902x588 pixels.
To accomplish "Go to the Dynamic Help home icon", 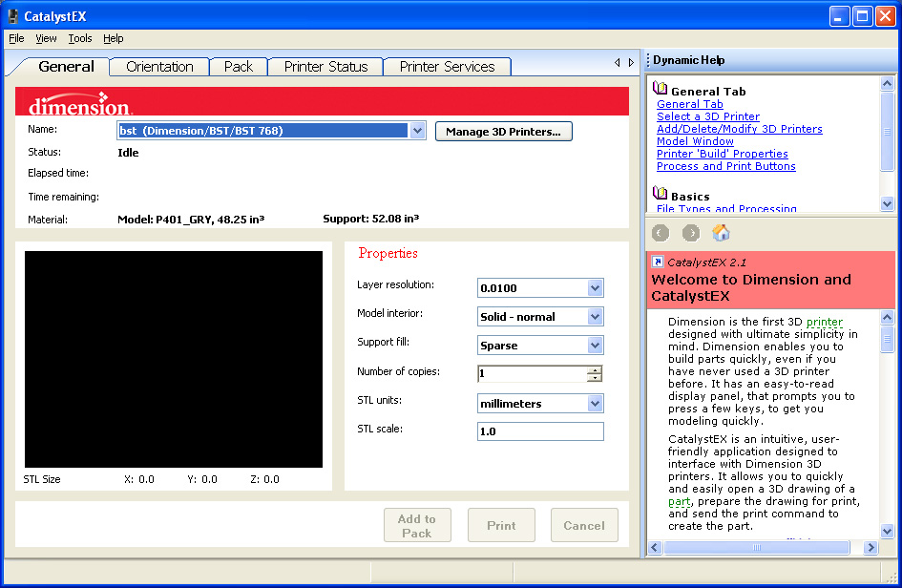I will (x=721, y=233).
